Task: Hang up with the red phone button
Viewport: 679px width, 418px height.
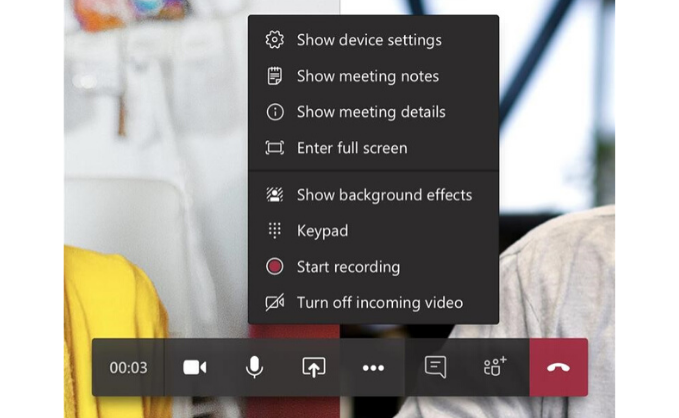Action: point(559,368)
